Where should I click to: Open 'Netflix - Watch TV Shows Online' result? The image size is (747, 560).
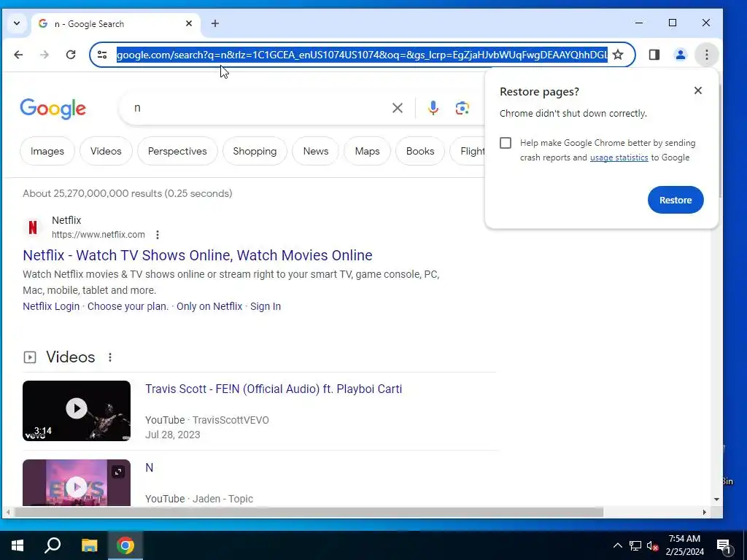[x=197, y=255]
